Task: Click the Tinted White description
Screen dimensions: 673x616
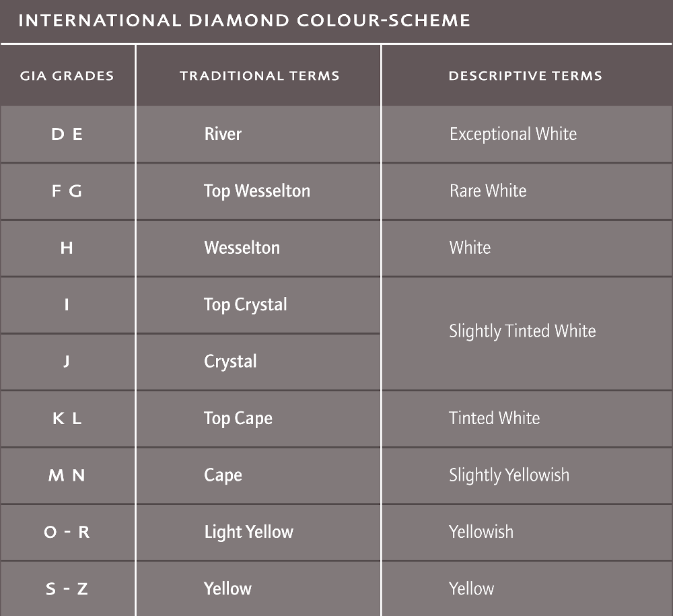Action: point(495,418)
